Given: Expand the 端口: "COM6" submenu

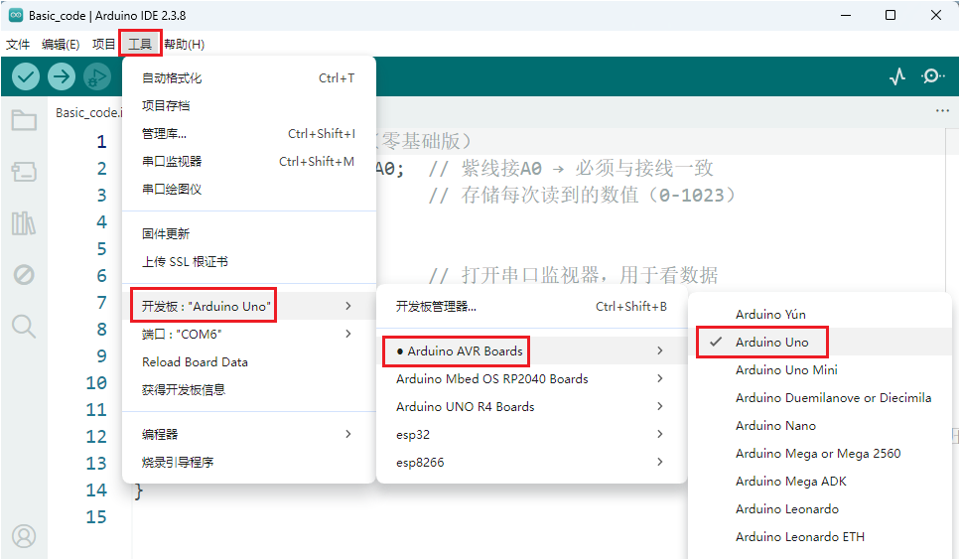Looking at the screenshot, I should tap(248, 335).
